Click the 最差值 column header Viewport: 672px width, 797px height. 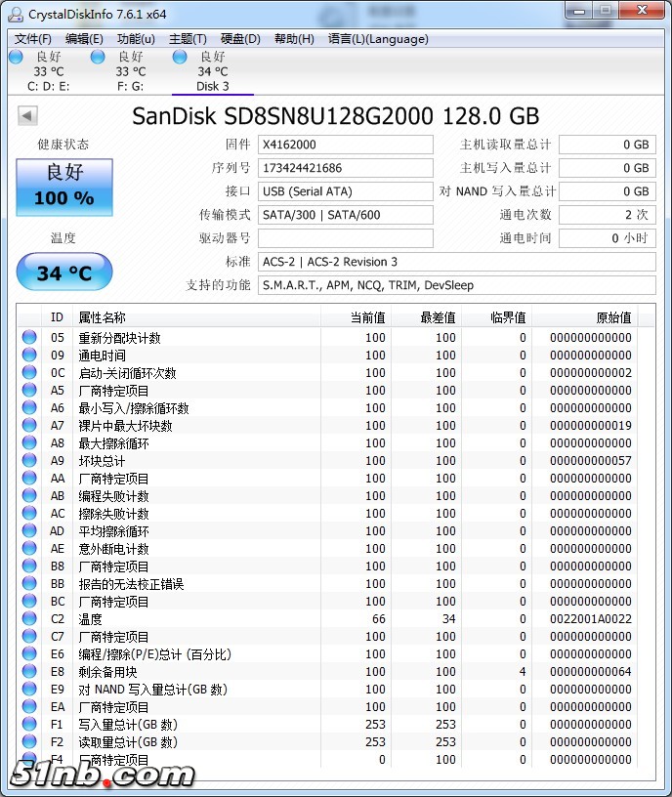(426, 317)
